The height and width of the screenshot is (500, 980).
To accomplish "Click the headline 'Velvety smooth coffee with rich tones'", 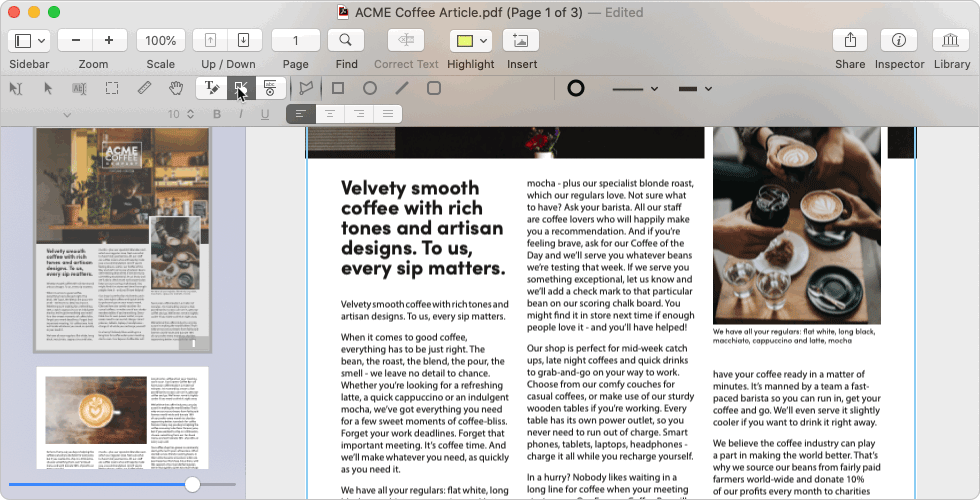I will pyautogui.click(x=422, y=228).
